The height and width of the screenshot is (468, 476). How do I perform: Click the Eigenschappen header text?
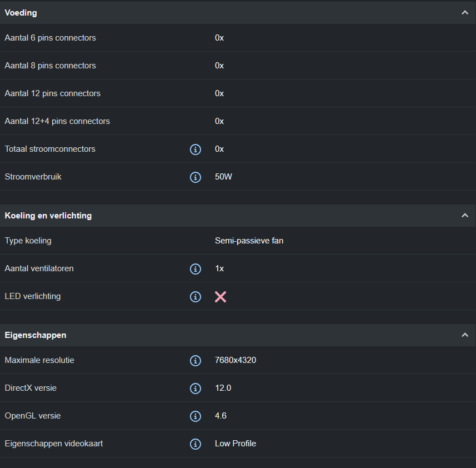pos(36,335)
